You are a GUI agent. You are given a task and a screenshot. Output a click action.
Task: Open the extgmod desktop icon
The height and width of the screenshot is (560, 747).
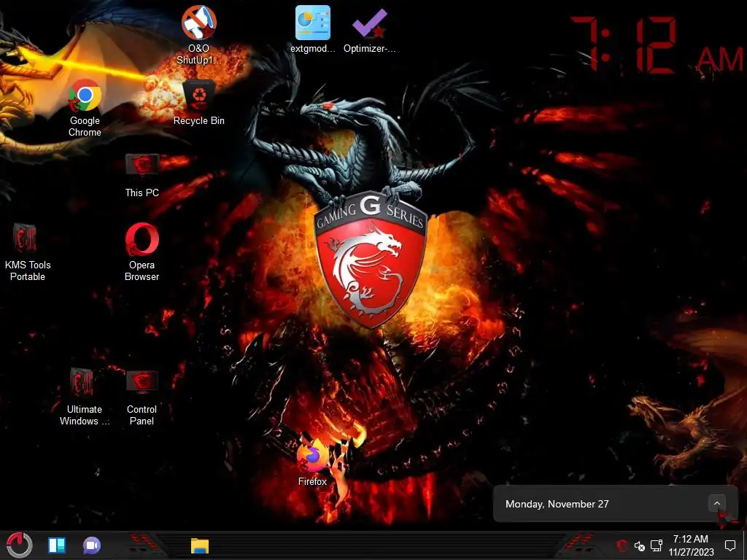tap(312, 29)
